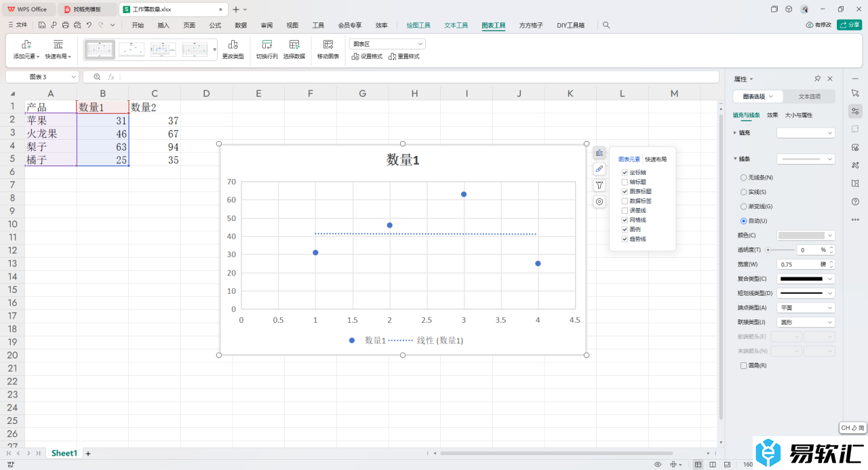Check the 圆角(R) rounded corners checkbox
Screen dimensions: 868x470
coord(744,366)
